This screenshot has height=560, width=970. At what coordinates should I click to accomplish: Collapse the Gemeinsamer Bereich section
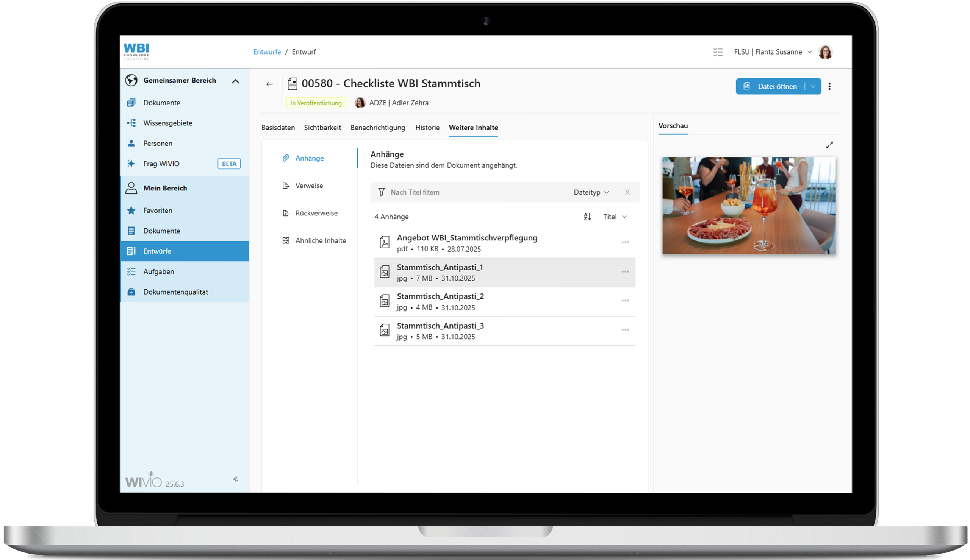coord(235,81)
